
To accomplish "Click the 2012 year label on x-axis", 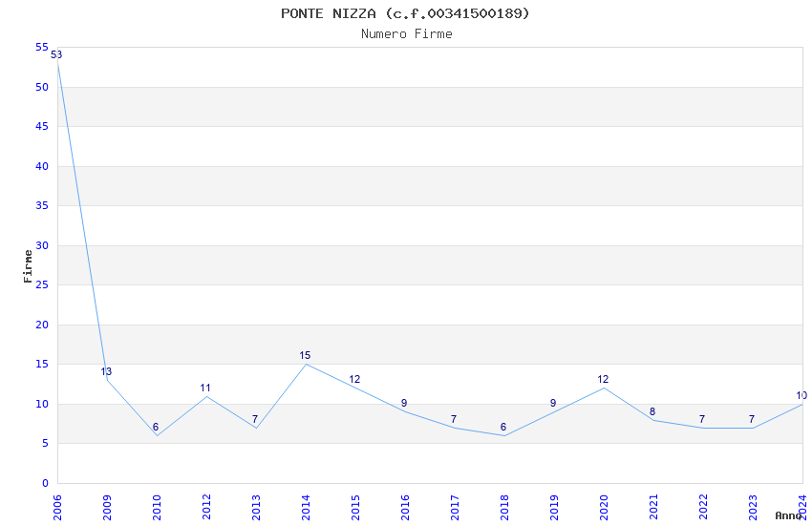I will point(206,507).
